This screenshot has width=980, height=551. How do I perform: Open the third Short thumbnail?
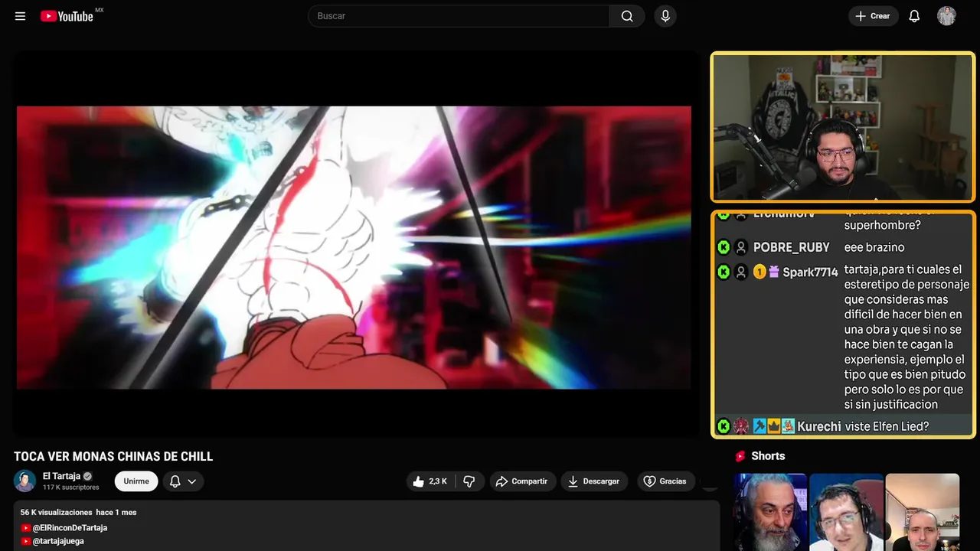[x=923, y=512]
